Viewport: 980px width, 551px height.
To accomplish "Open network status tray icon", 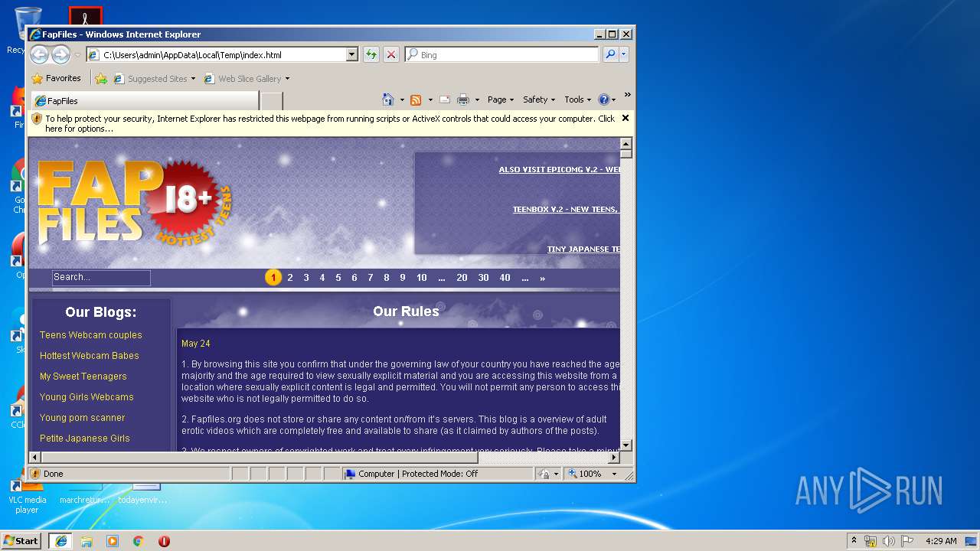I will [x=871, y=541].
